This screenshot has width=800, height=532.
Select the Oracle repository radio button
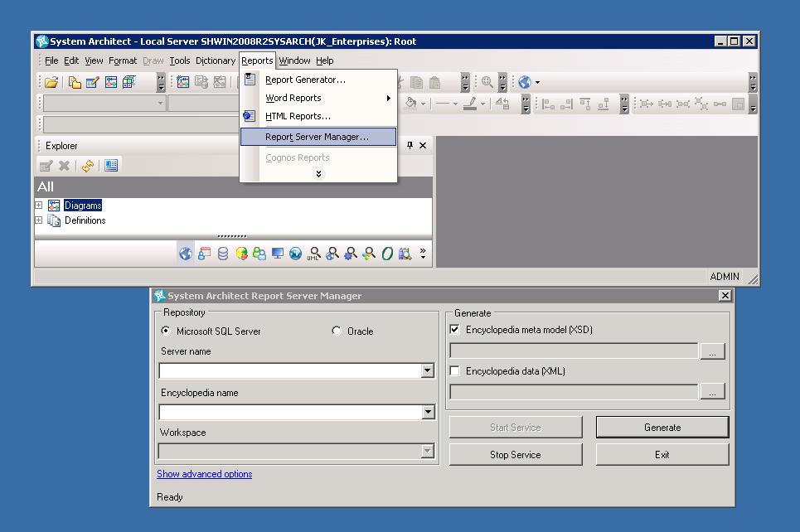tap(337, 331)
